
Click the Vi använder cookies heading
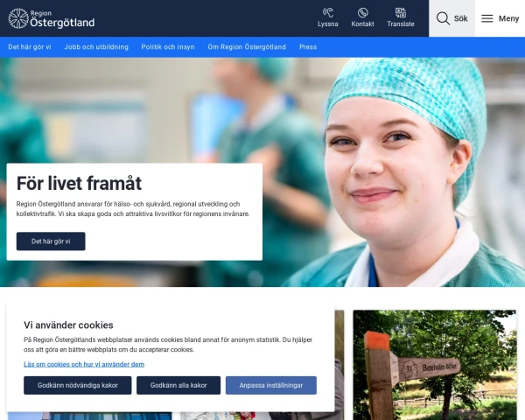point(68,325)
